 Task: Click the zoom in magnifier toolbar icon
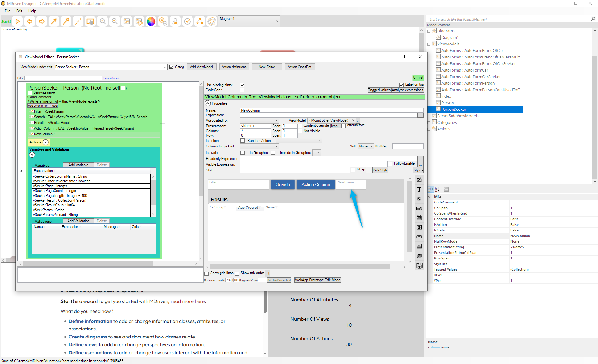tap(102, 21)
